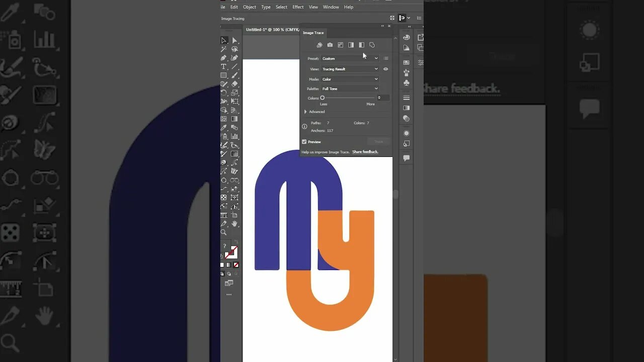Open the Mode dropdown showing Color
This screenshot has width=644, height=362.
(350, 79)
